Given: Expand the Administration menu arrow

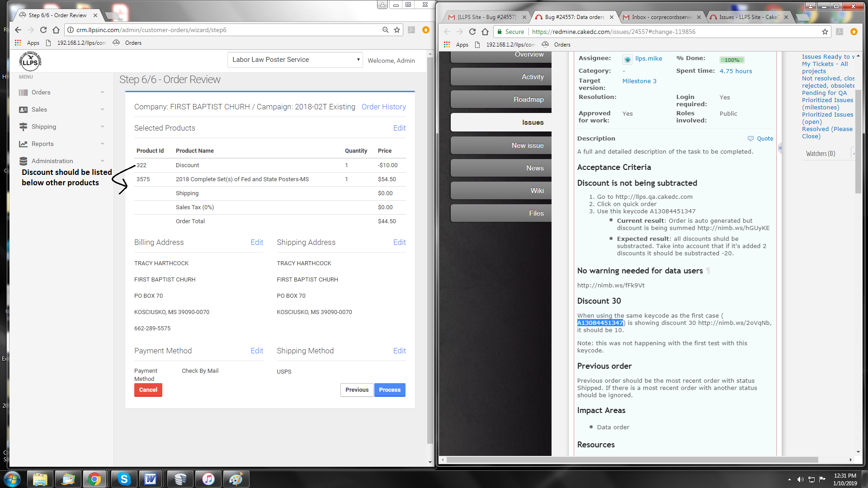Looking at the screenshot, I should (103, 161).
